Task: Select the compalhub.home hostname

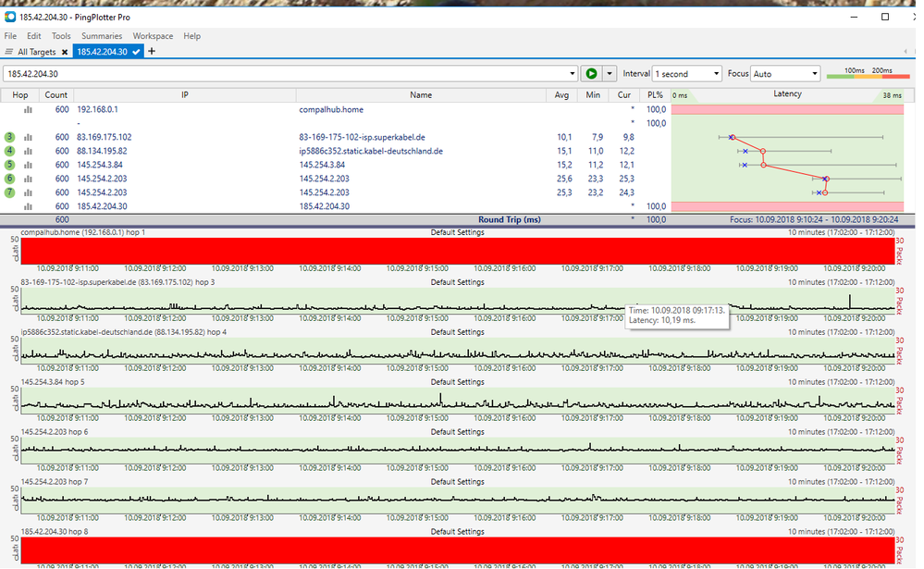Action: tap(331, 110)
